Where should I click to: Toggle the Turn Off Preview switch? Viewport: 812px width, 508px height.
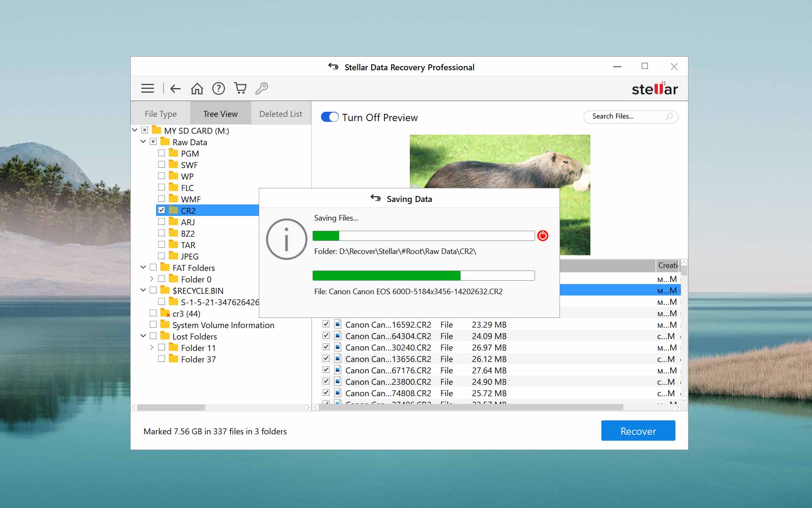pos(330,116)
